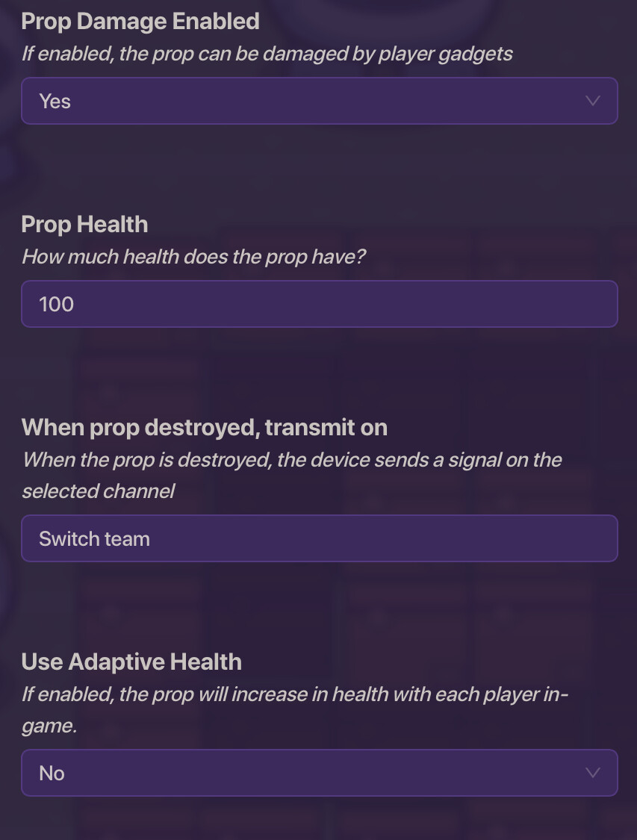Screen dimensions: 637x840
Task: Click the "100" health value
Action: point(57,304)
